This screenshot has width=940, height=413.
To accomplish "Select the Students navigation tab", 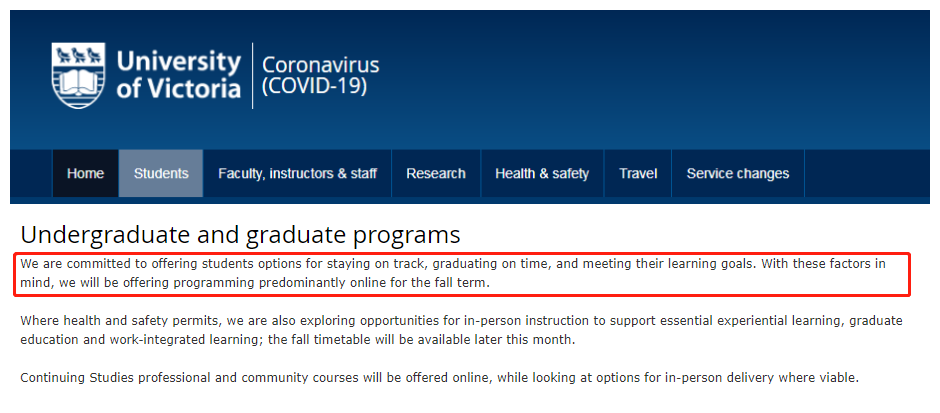I will 161,174.
